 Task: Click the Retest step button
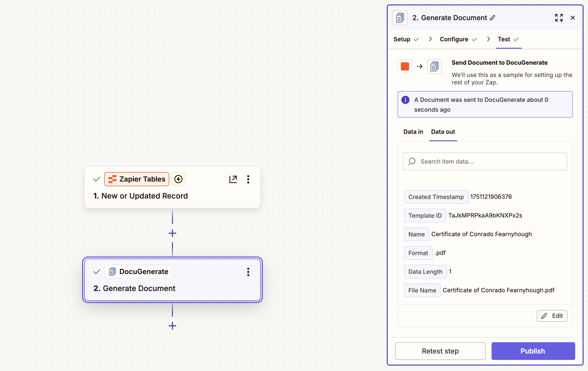coord(440,351)
